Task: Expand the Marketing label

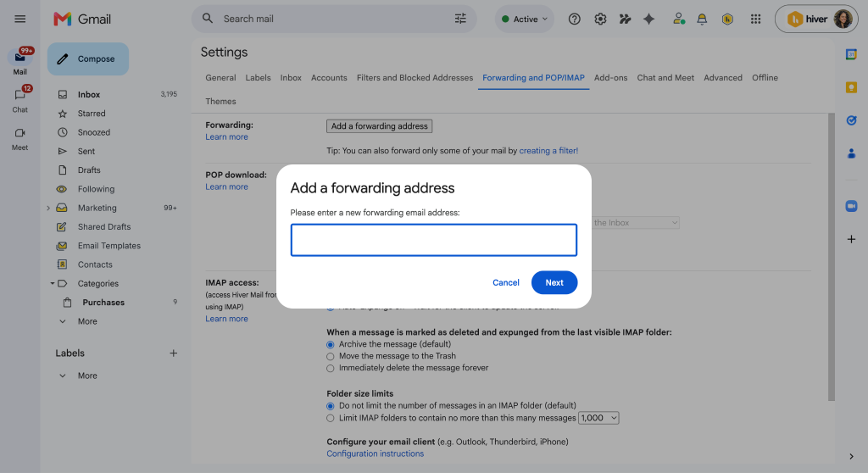Action: pos(48,209)
